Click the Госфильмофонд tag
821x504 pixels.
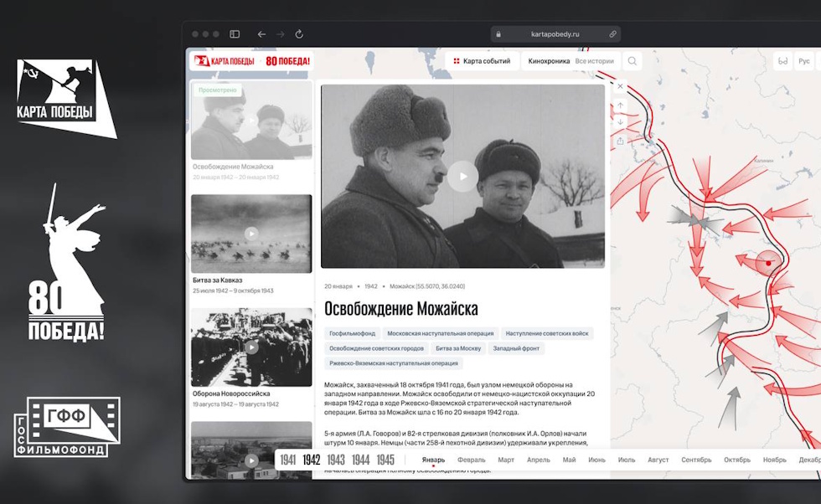tap(352, 333)
